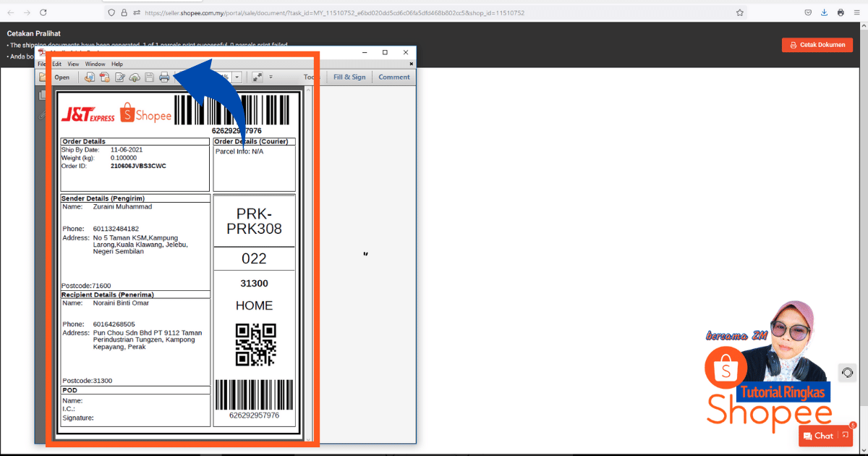Click the Save floppy disk icon in Reader
868x456 pixels.
149,77
